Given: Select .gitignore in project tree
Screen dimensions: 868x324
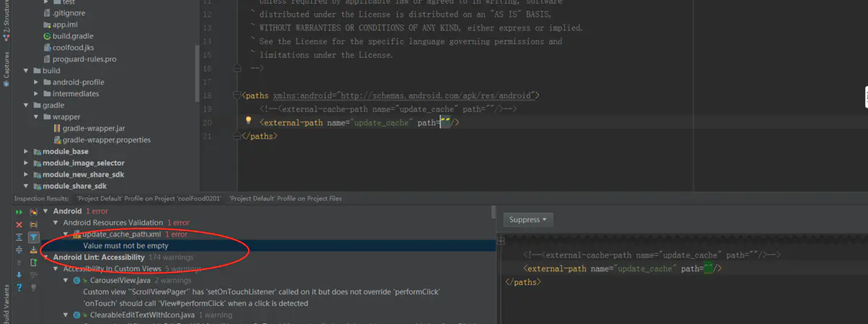Looking at the screenshot, I should [x=67, y=13].
